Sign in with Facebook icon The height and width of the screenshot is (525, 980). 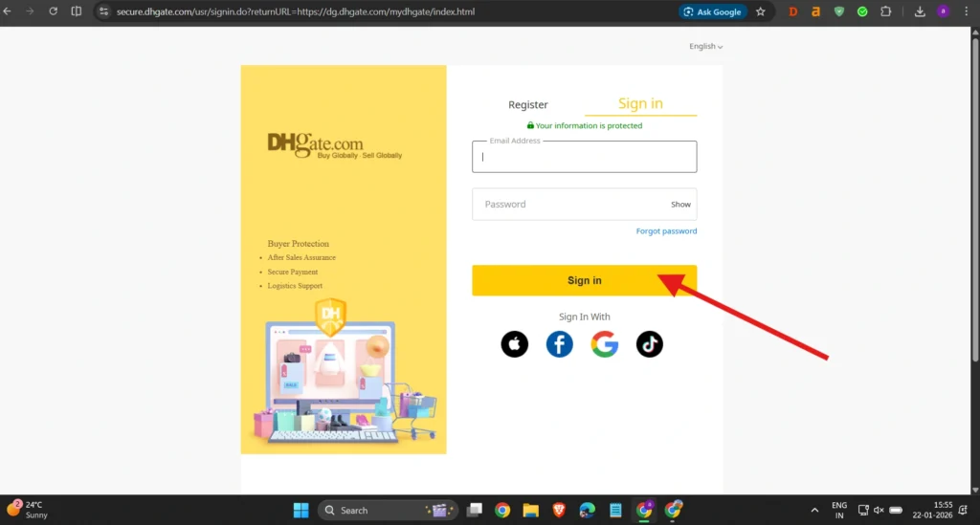(559, 344)
